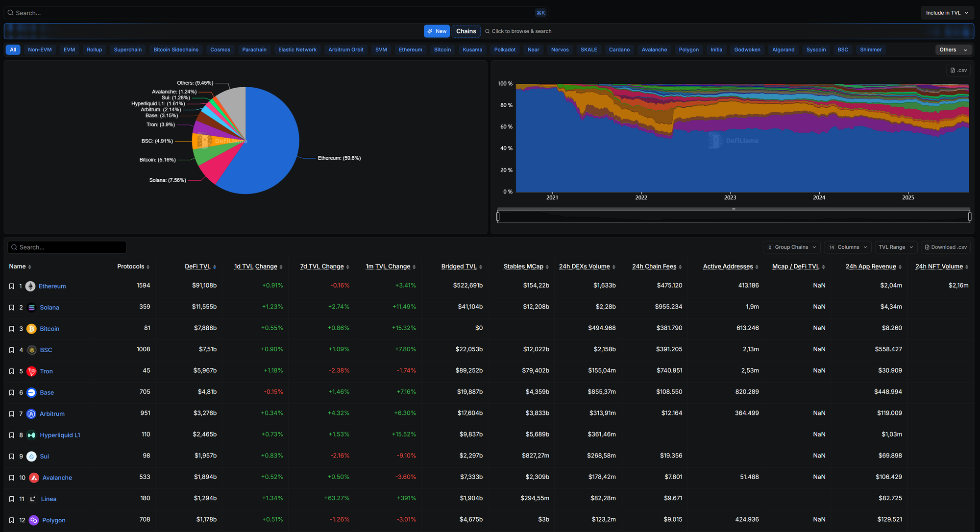Sort by 24h NFT Volume arrows
This screenshot has width=980, height=532.
coord(967,267)
